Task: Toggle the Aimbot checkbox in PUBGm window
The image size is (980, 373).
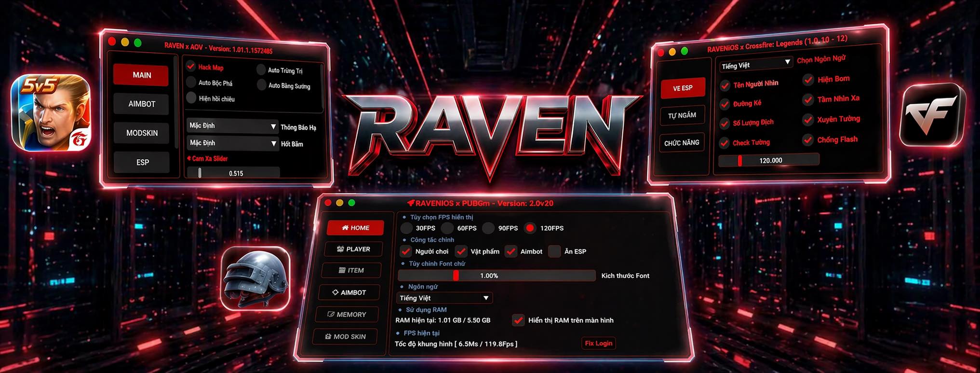Action: [511, 251]
